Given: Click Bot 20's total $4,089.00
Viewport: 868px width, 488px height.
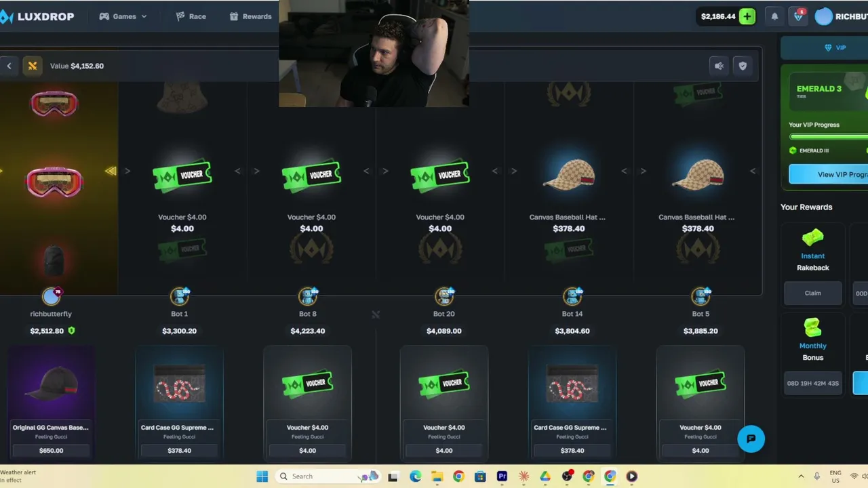Looking at the screenshot, I should click(444, 331).
